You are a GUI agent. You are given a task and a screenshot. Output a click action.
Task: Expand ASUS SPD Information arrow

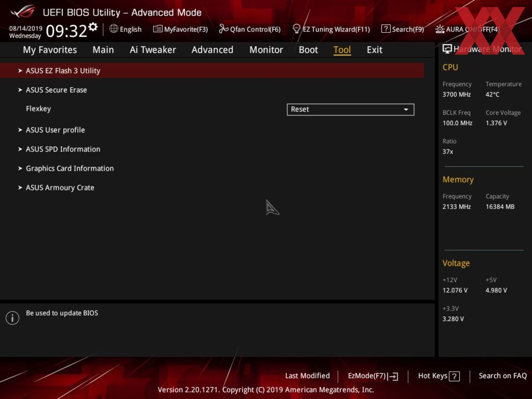(x=20, y=149)
